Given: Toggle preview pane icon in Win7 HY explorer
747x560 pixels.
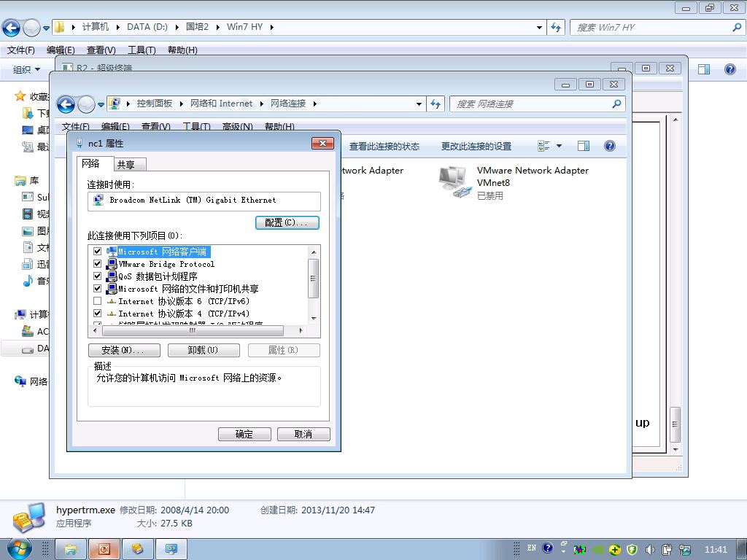Looking at the screenshot, I should [x=704, y=69].
